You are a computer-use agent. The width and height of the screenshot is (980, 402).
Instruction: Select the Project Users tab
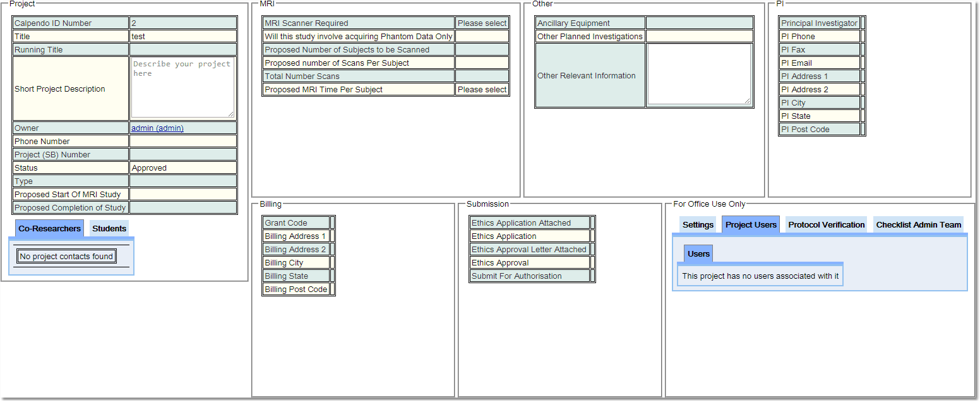pyautogui.click(x=751, y=225)
